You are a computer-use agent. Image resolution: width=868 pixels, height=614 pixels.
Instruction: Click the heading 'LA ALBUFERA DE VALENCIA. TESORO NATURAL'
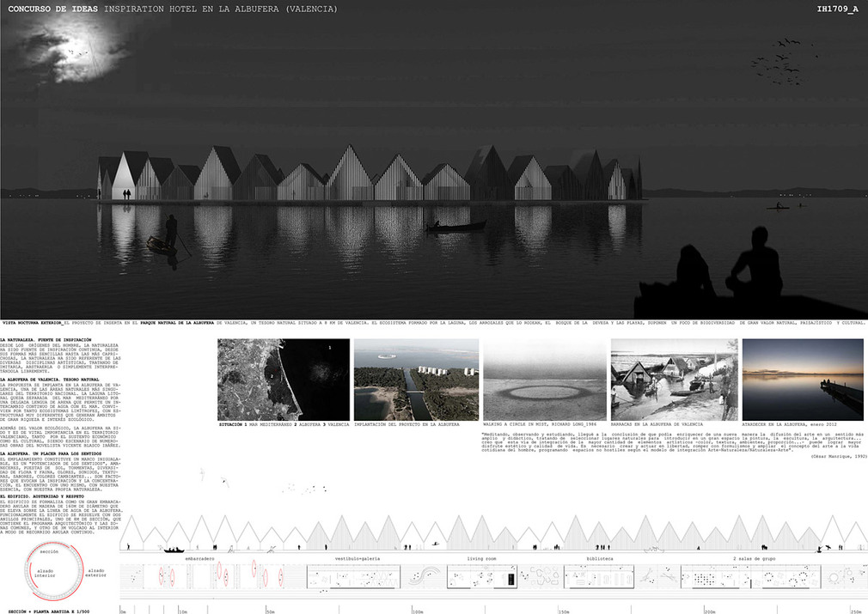(x=50, y=380)
